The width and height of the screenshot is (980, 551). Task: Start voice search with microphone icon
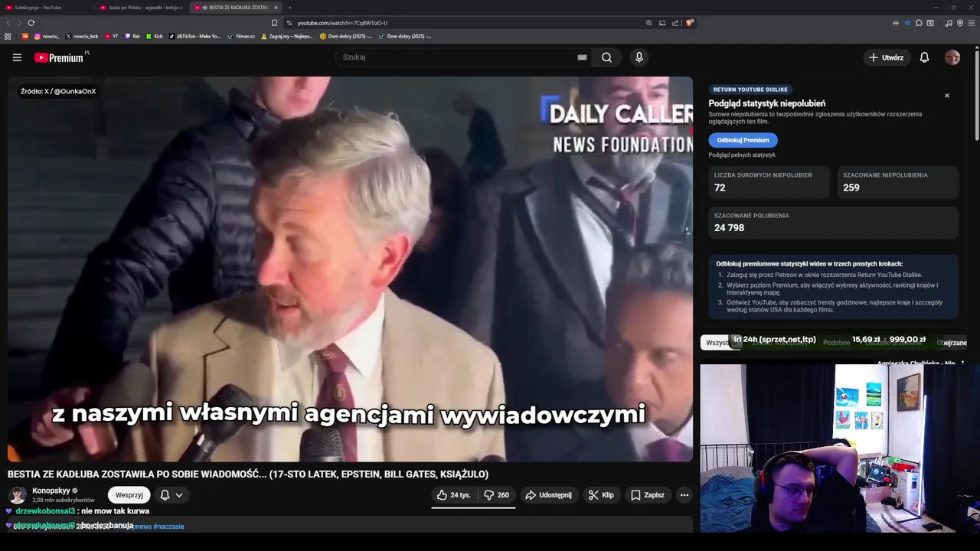pyautogui.click(x=639, y=57)
